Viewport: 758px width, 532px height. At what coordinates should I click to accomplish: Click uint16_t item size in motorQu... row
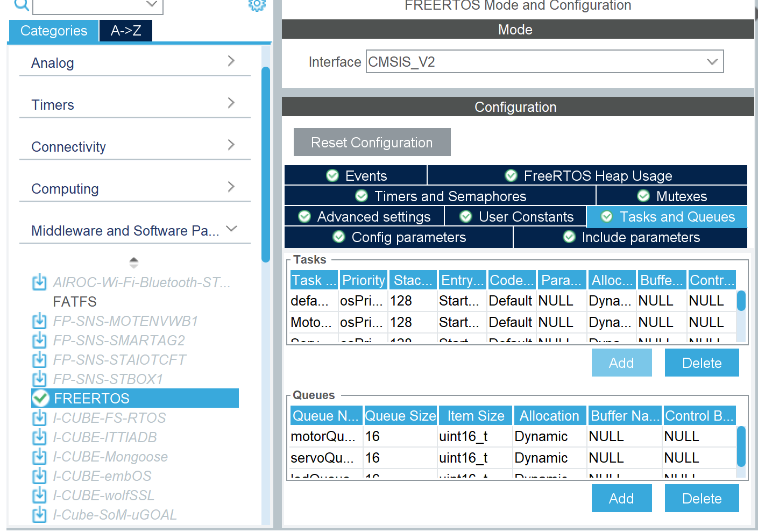pyautogui.click(x=474, y=436)
